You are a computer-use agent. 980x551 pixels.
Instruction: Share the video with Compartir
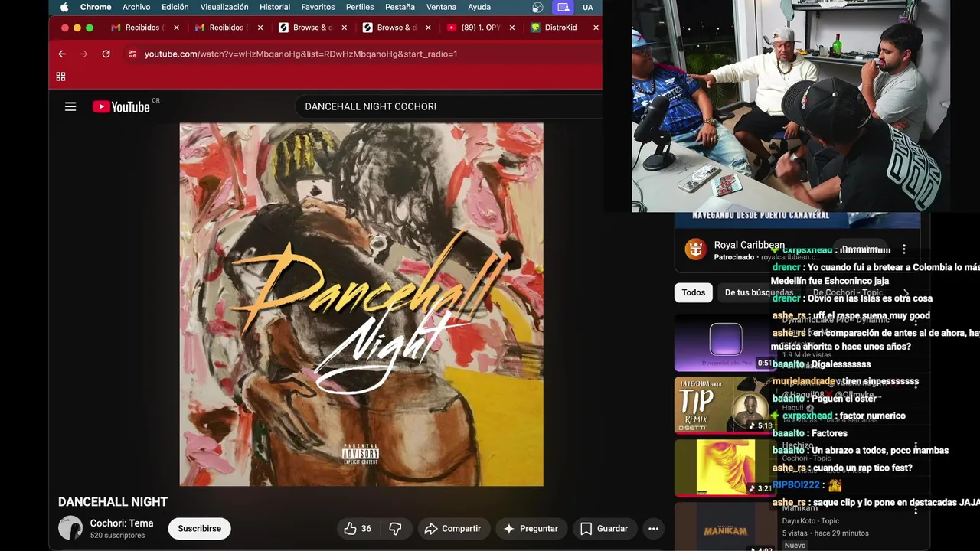[452, 528]
